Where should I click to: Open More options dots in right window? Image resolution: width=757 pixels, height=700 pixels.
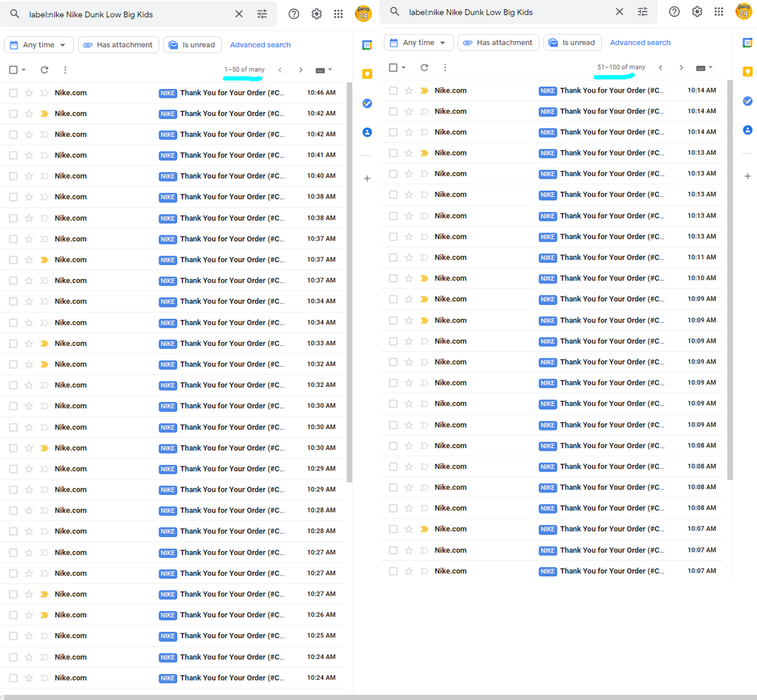[x=445, y=67]
